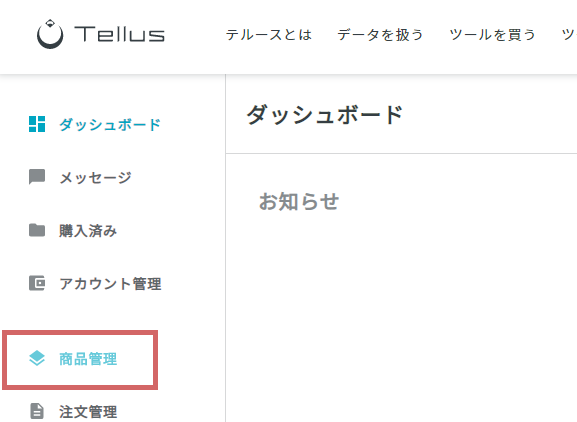Click the speech bubble message icon
Screen dimensions: 577x422
(37, 177)
